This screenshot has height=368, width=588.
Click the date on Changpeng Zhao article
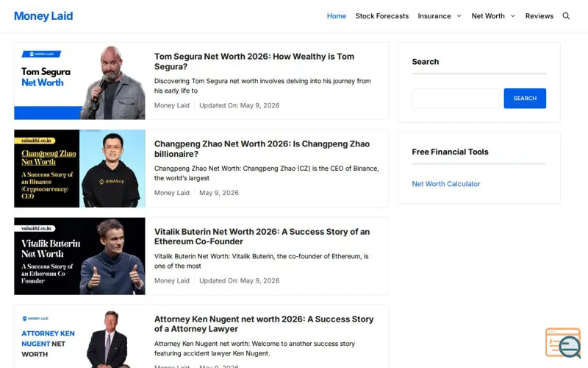[x=218, y=193]
